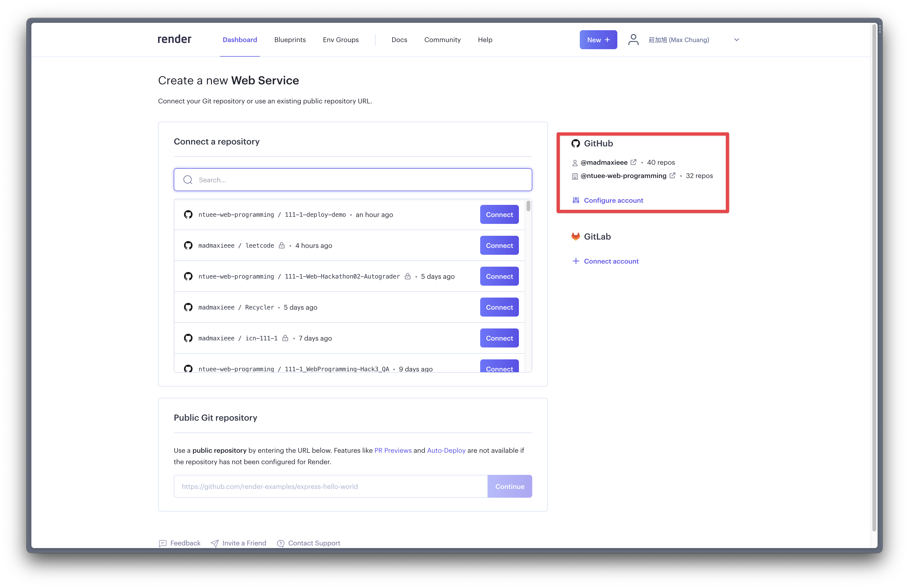Connect the 111-1-deploy-demo repository
Image resolution: width=909 pixels, height=588 pixels.
click(x=499, y=214)
